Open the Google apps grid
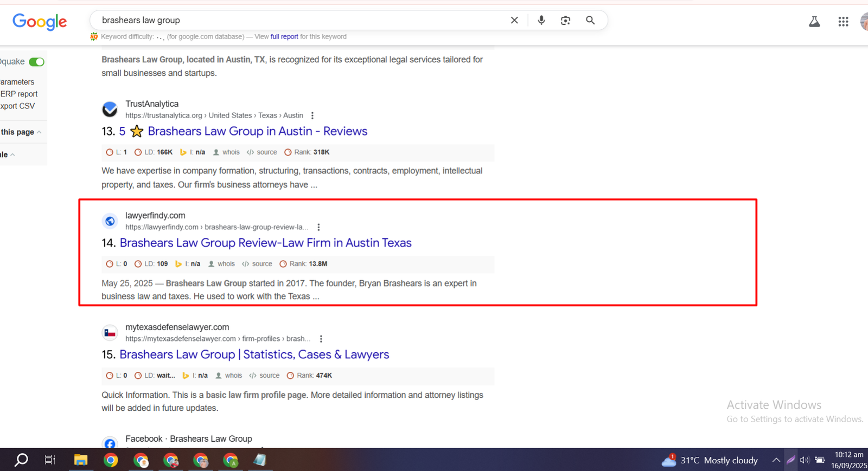The width and height of the screenshot is (868, 471). pos(843,22)
